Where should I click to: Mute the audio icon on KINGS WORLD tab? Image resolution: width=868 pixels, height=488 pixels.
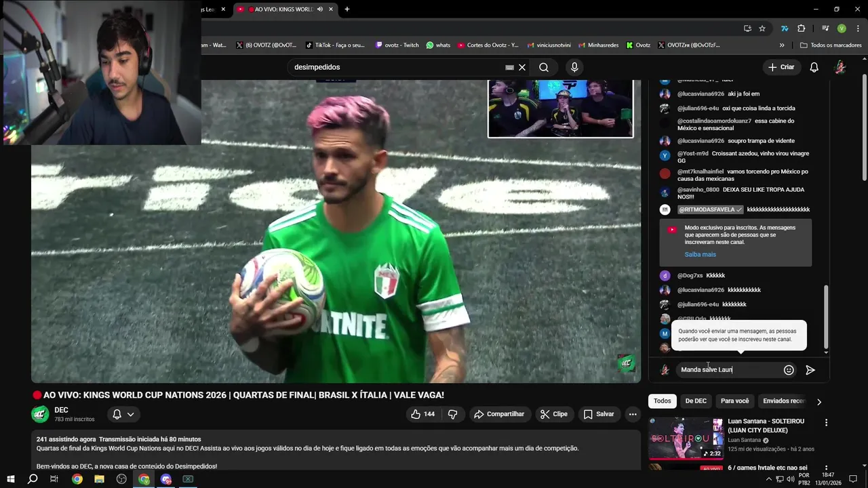coord(319,9)
